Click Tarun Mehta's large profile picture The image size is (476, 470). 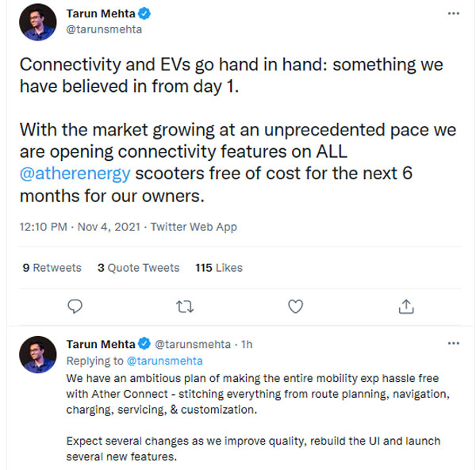(x=38, y=22)
